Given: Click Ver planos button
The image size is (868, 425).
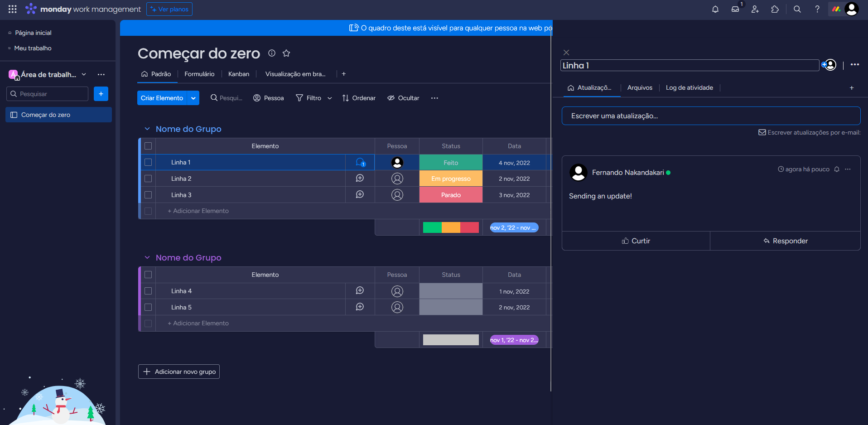Looking at the screenshot, I should click(169, 9).
